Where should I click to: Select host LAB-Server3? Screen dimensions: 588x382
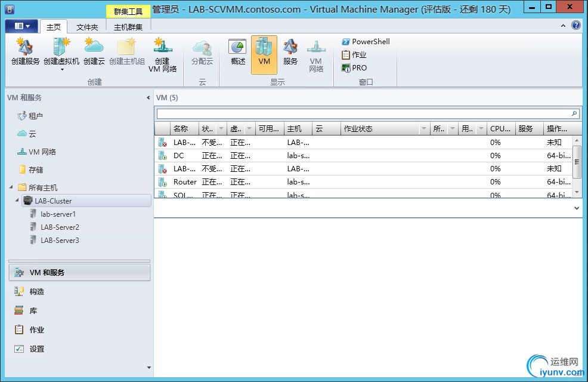coord(55,241)
